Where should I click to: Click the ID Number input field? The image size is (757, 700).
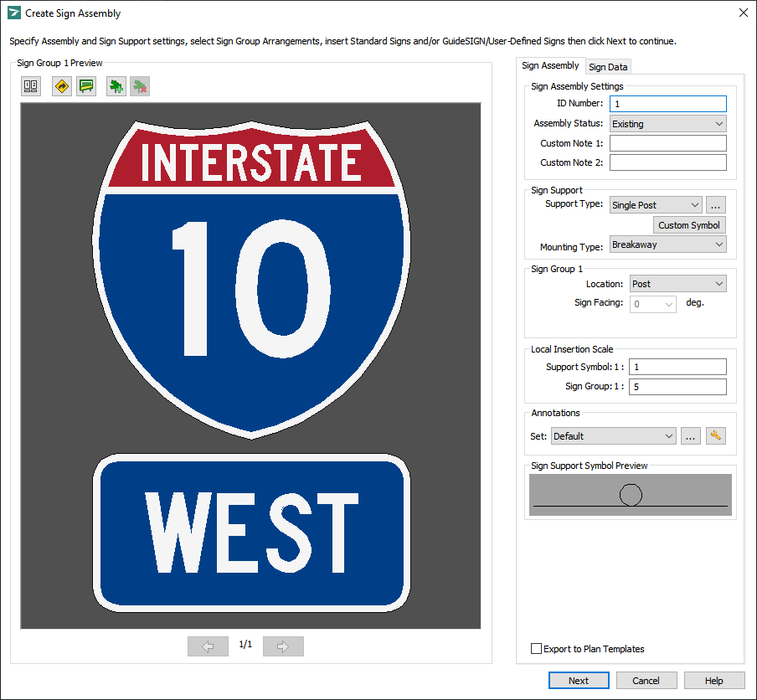[667, 104]
